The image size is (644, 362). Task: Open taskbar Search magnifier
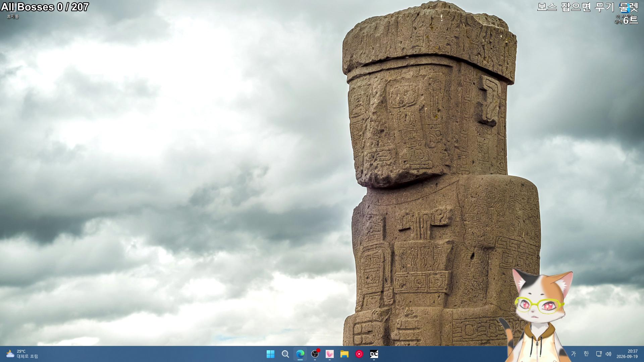coord(285,354)
